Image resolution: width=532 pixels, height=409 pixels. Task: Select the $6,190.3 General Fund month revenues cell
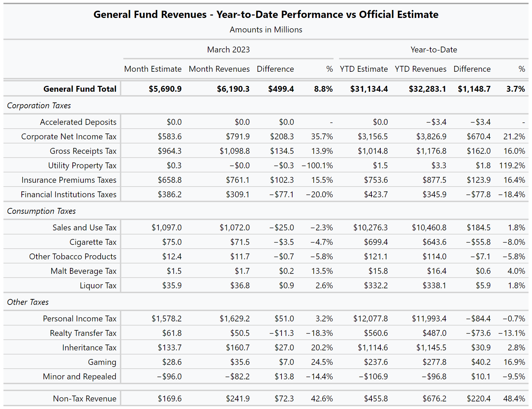(233, 89)
